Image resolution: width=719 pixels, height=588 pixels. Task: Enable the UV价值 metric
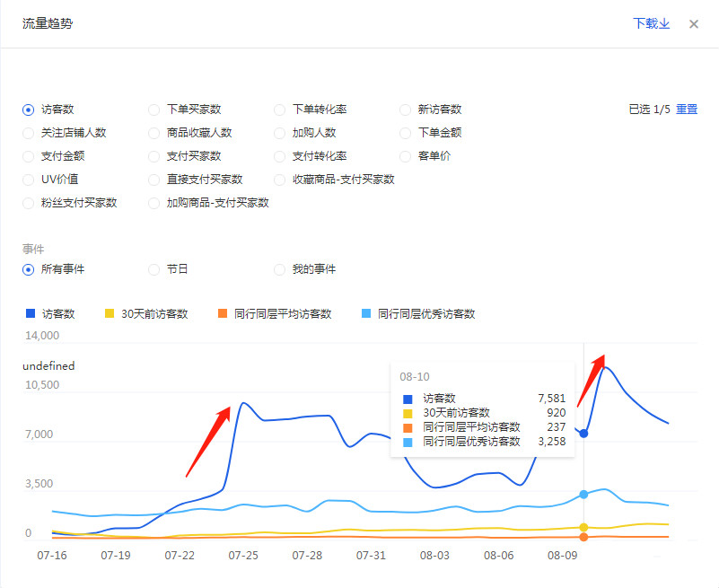(x=28, y=180)
